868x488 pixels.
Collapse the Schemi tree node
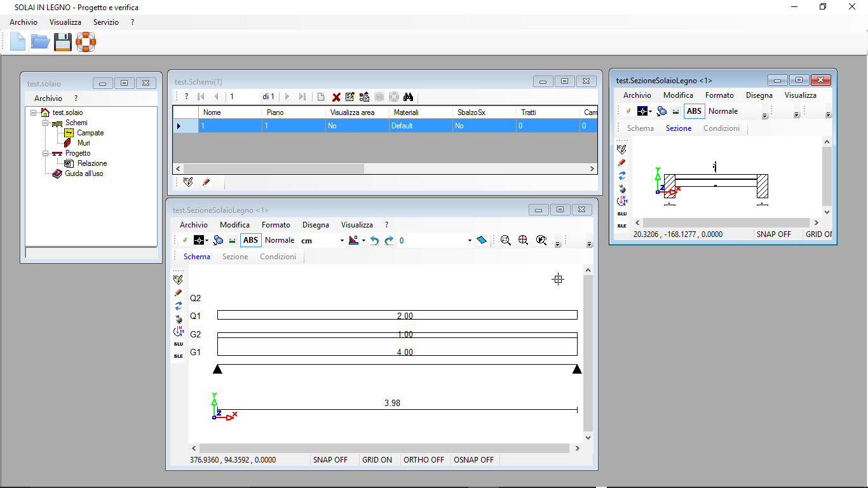click(46, 123)
